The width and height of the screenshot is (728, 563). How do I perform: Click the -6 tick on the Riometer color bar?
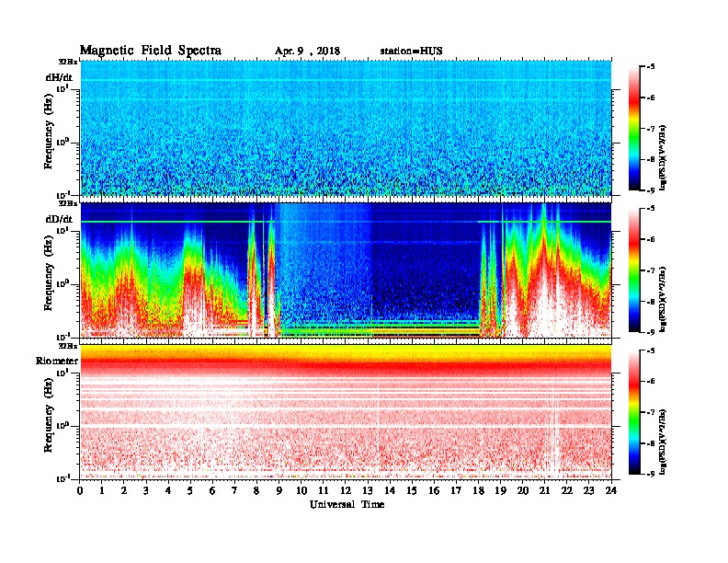tap(651, 381)
